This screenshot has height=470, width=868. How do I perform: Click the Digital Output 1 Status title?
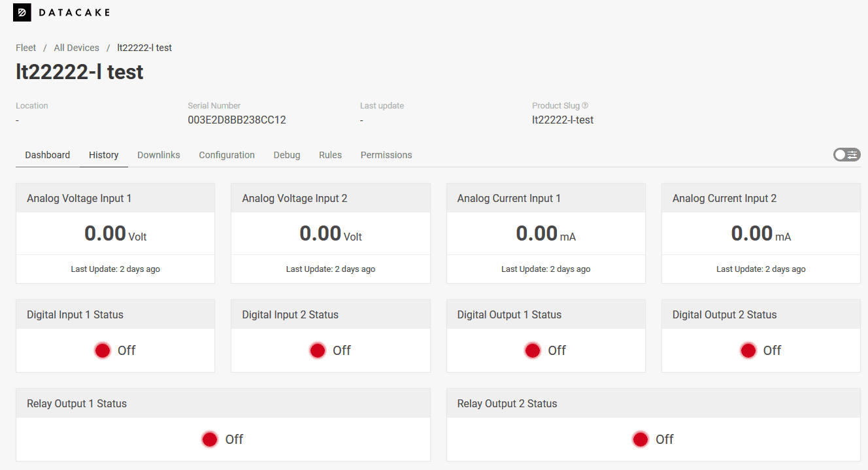(x=510, y=314)
